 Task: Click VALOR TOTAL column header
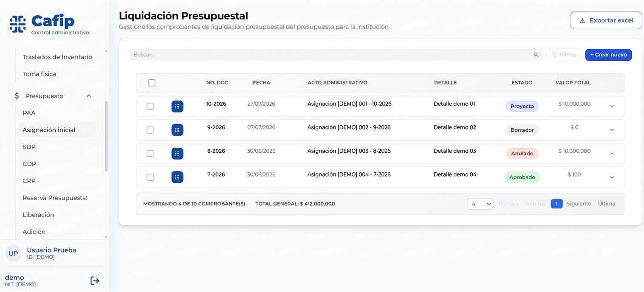(x=573, y=83)
